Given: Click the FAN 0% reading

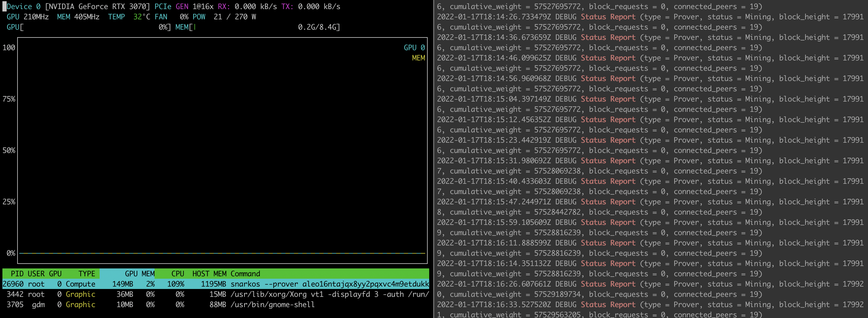Looking at the screenshot, I should [171, 17].
